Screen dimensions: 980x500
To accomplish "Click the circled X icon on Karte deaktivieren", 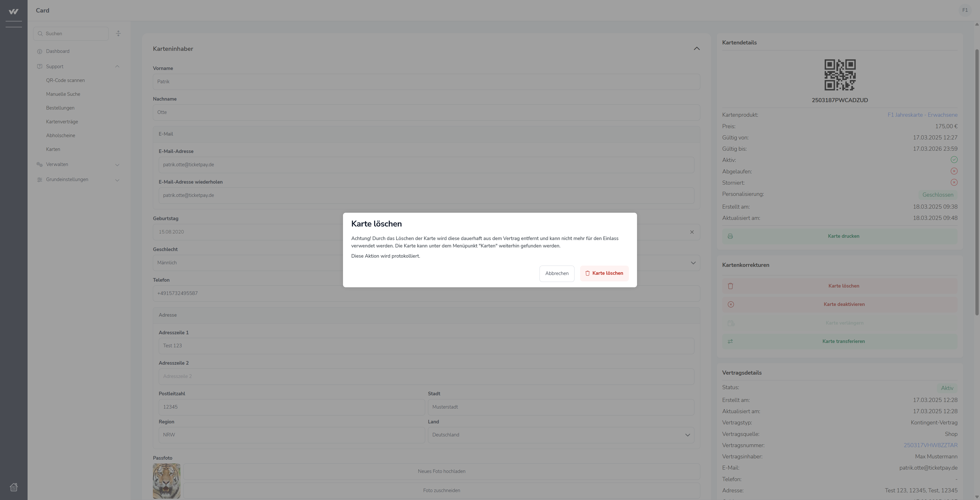I will [730, 305].
